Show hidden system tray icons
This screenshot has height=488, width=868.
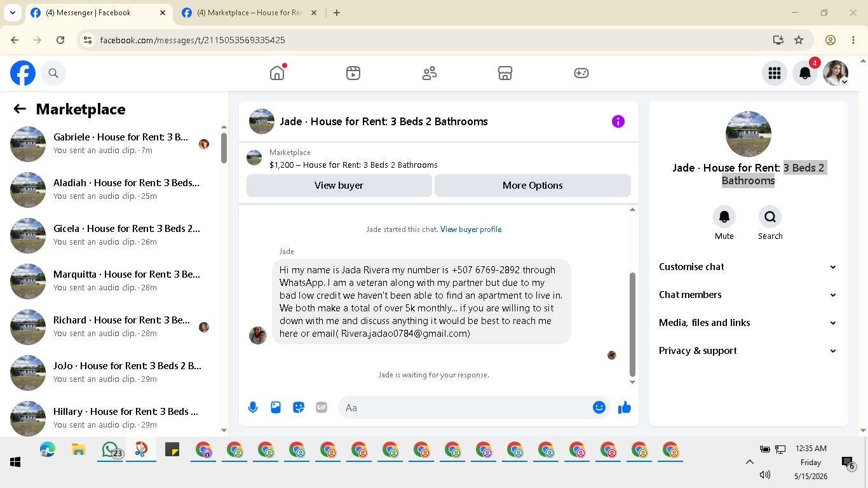point(749,462)
